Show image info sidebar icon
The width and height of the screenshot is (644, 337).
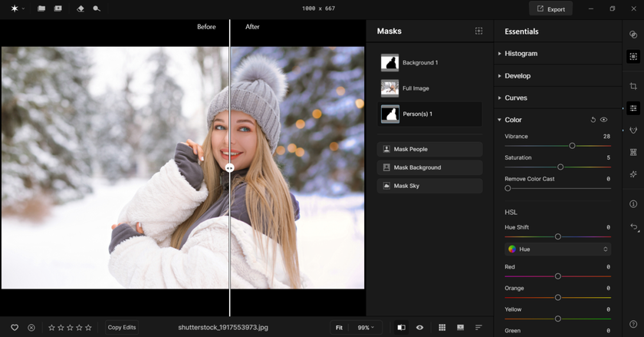pyautogui.click(x=633, y=204)
